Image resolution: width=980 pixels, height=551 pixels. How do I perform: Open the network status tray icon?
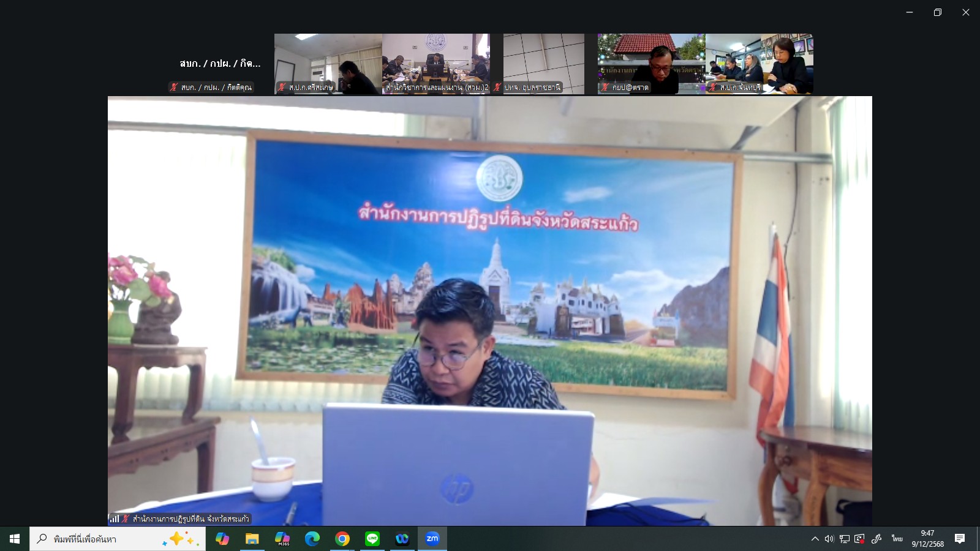pyautogui.click(x=845, y=539)
